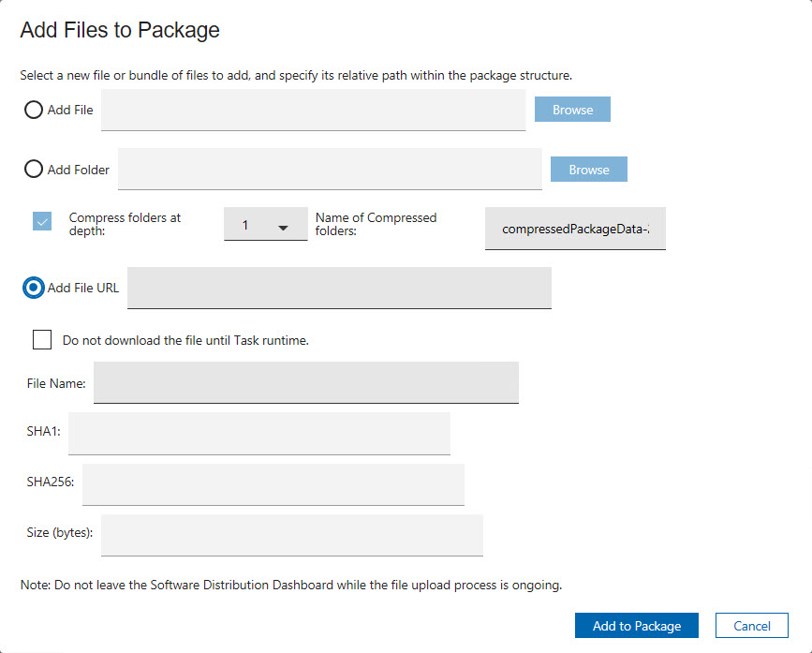Image resolution: width=812 pixels, height=653 pixels.
Task: Click Browse next to Add File
Action: pos(571,109)
